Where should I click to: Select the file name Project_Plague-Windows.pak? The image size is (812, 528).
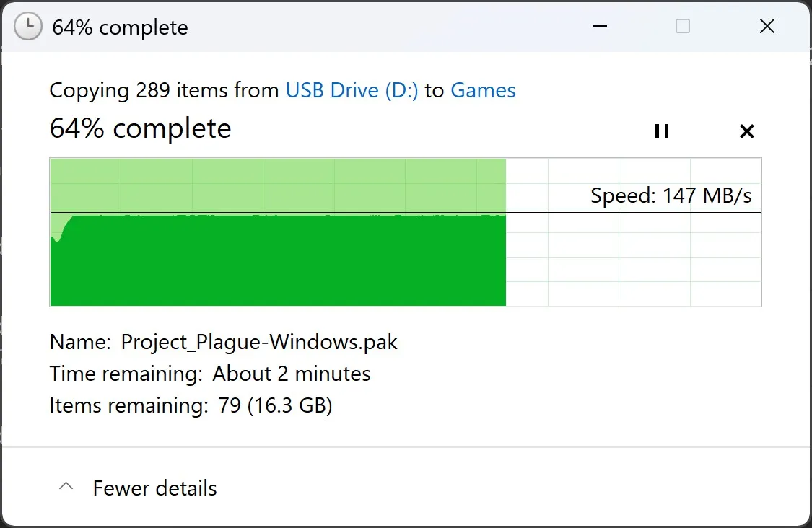click(259, 341)
